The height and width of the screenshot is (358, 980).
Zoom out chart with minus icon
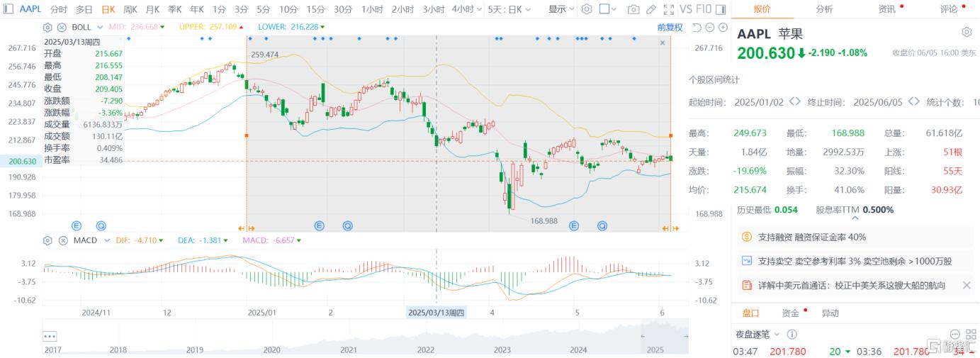[x=710, y=27]
